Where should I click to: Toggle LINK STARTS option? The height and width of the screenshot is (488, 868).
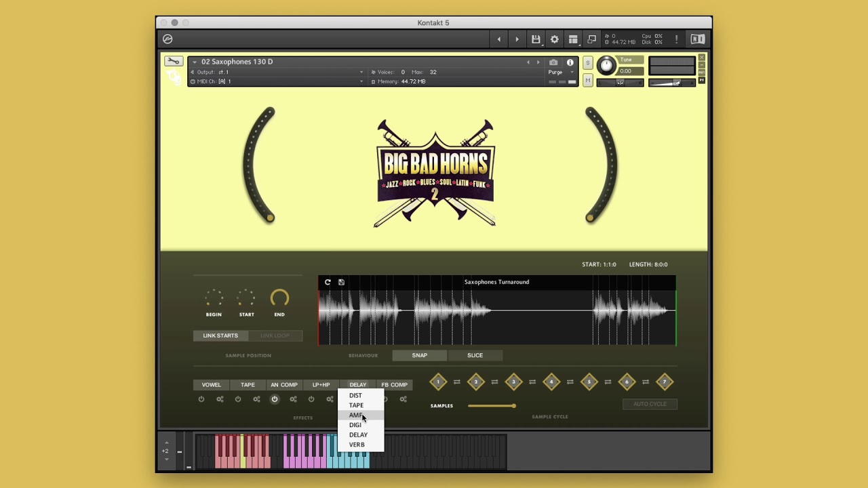pos(220,335)
